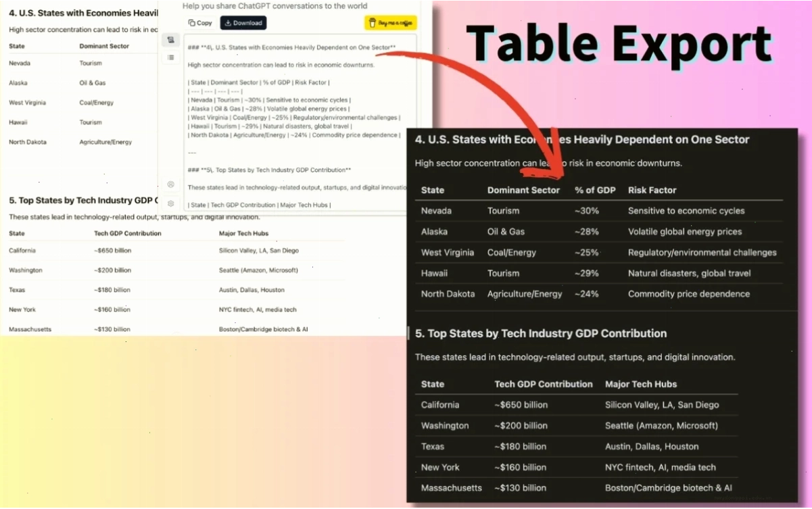Click Regulatory/environmental challenges in dark table
This screenshot has width=812, height=509.
pos(702,252)
